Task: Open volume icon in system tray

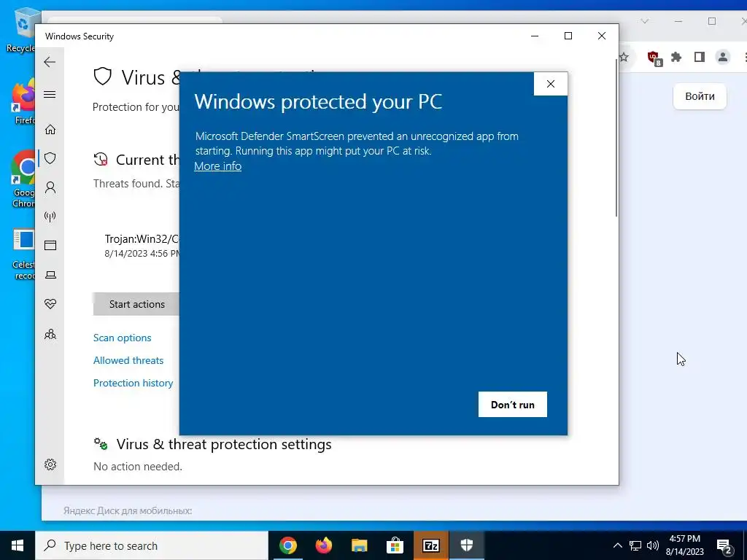Action: pyautogui.click(x=653, y=545)
